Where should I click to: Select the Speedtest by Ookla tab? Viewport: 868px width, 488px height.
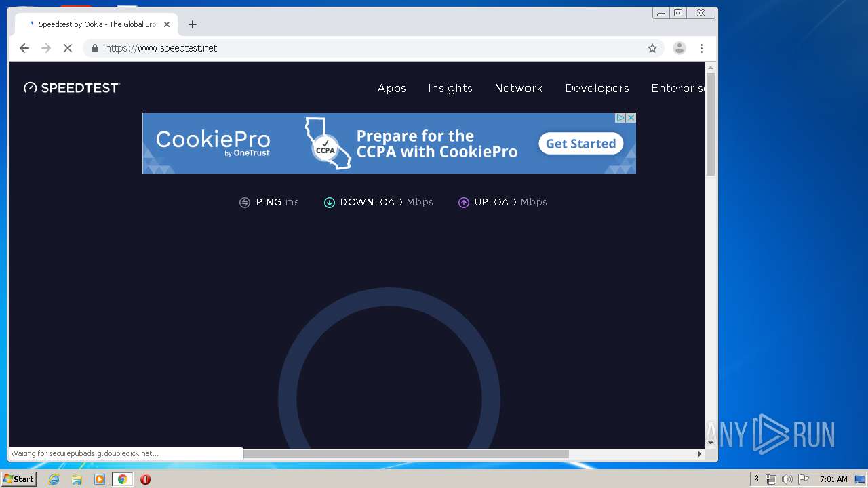coord(96,24)
